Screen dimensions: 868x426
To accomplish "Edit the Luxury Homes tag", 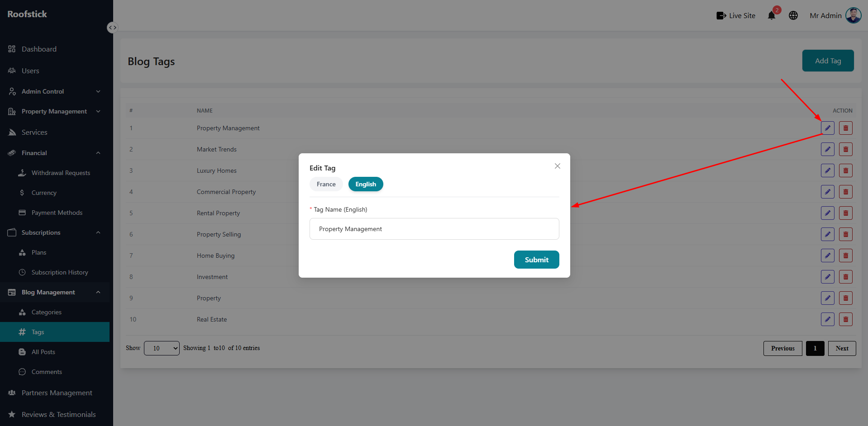I will coord(827,170).
